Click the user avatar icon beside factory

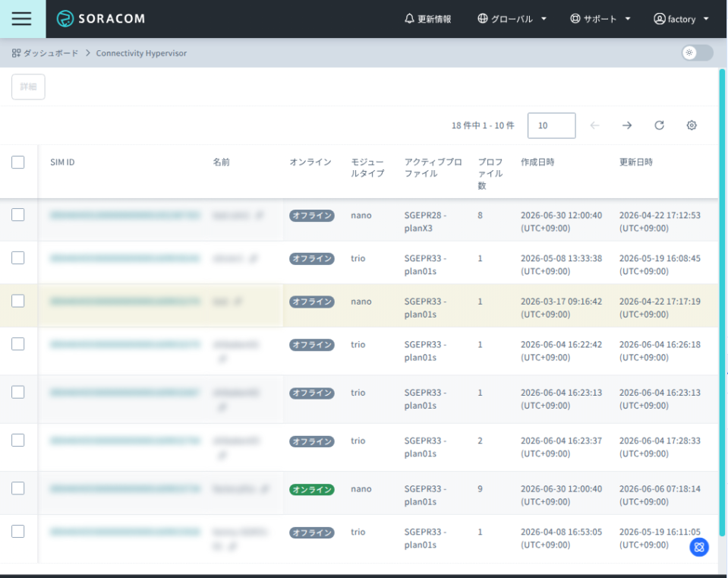(x=659, y=18)
